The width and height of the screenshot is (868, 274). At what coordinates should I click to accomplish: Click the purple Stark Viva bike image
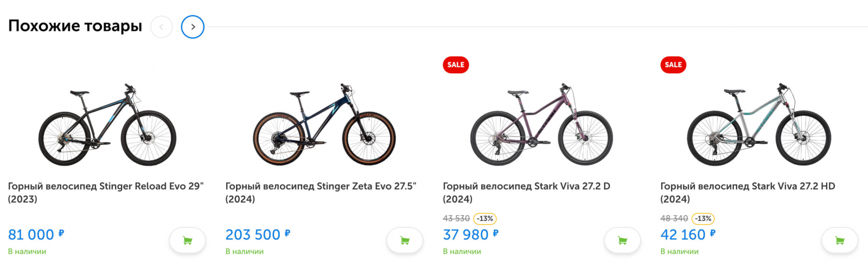click(541, 126)
